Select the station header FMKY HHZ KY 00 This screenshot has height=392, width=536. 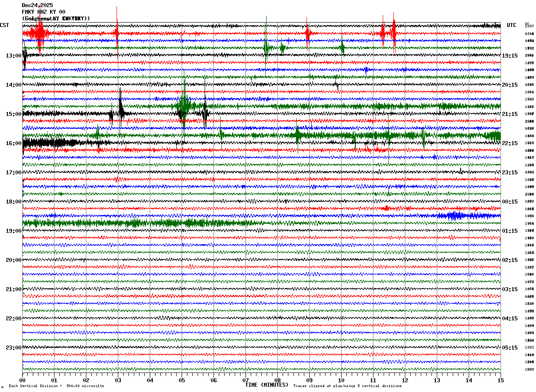[x=43, y=12]
